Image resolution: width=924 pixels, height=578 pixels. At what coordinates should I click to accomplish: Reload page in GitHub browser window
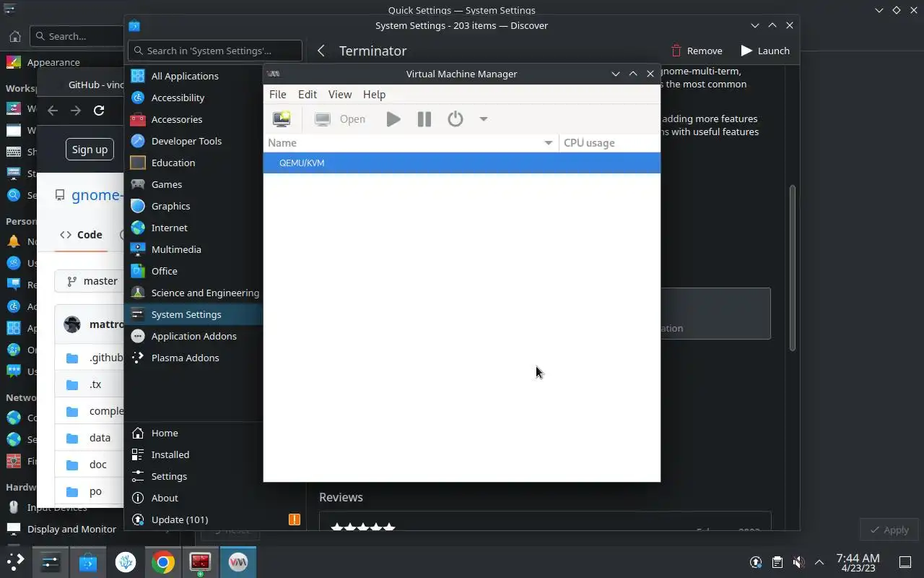pyautogui.click(x=99, y=111)
